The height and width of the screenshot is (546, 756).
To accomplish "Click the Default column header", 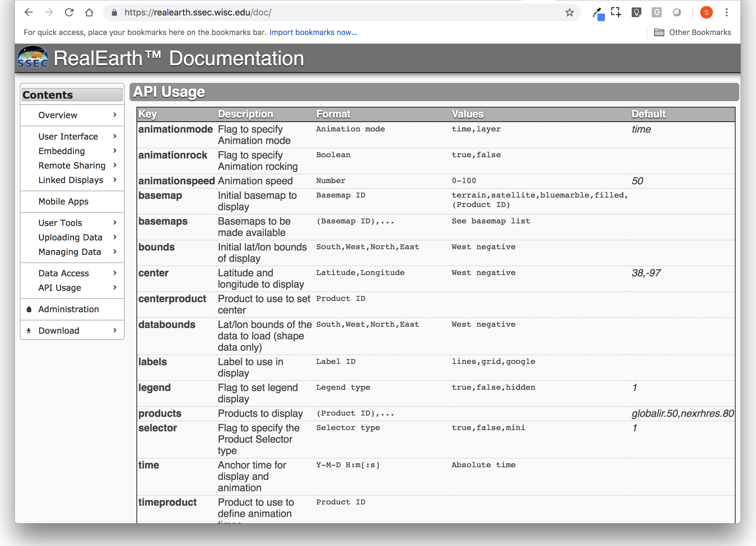I will click(648, 114).
